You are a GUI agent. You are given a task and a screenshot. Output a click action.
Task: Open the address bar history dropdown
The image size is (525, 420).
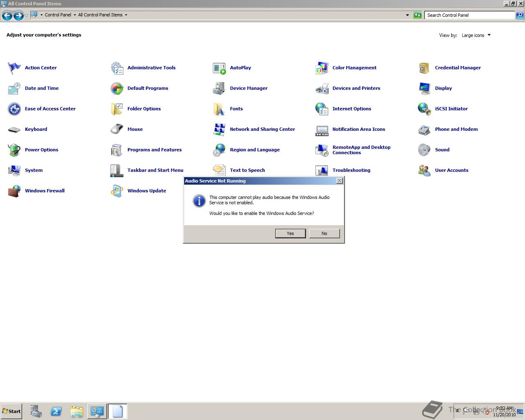[407, 15]
